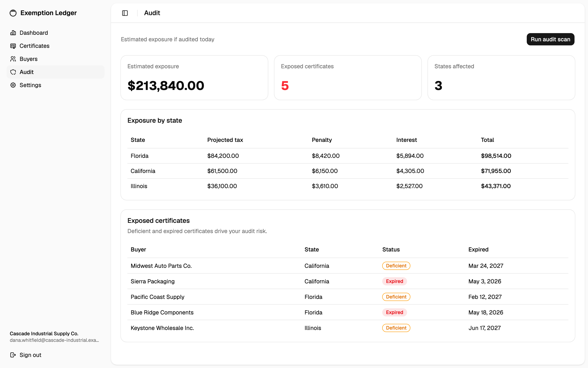Click the Dashboard bar chart icon
The width and height of the screenshot is (588, 368).
(x=13, y=33)
